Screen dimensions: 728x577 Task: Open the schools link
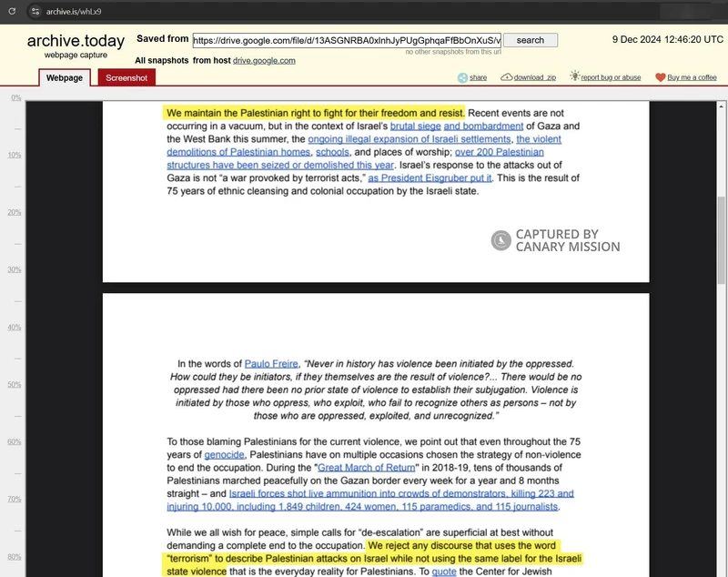click(332, 152)
